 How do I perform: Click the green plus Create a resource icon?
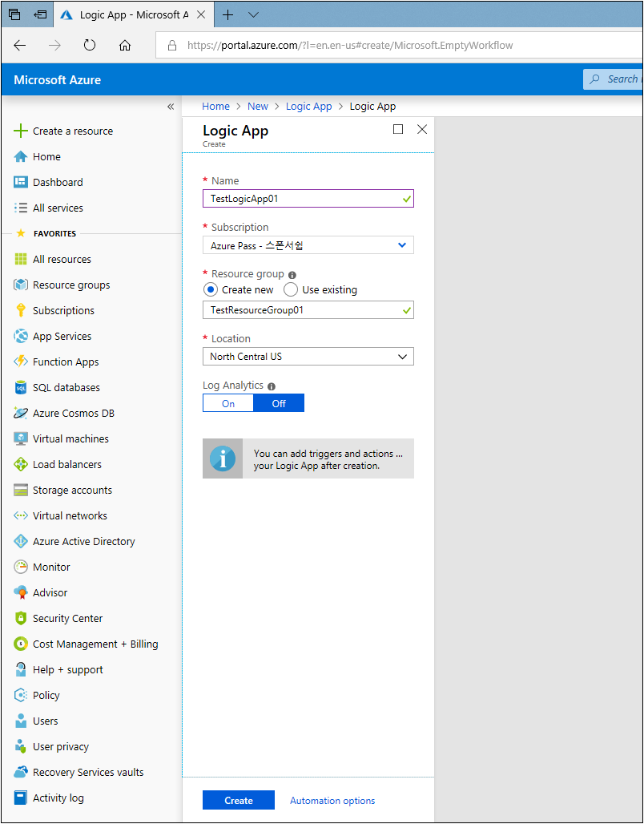click(x=21, y=131)
